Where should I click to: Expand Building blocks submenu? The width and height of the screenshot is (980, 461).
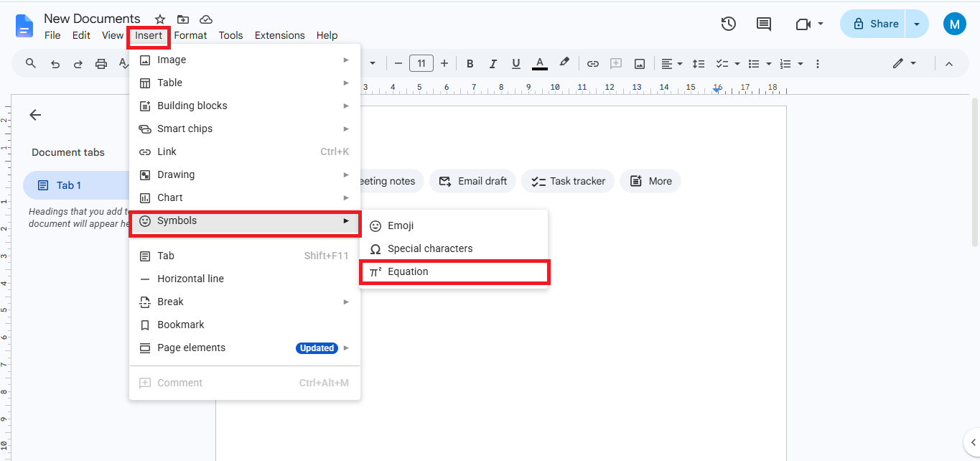coord(245,106)
